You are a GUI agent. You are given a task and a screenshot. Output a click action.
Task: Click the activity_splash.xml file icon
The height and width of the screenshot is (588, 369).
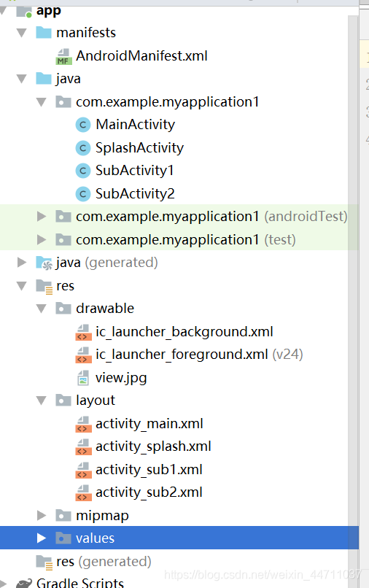pos(83,447)
